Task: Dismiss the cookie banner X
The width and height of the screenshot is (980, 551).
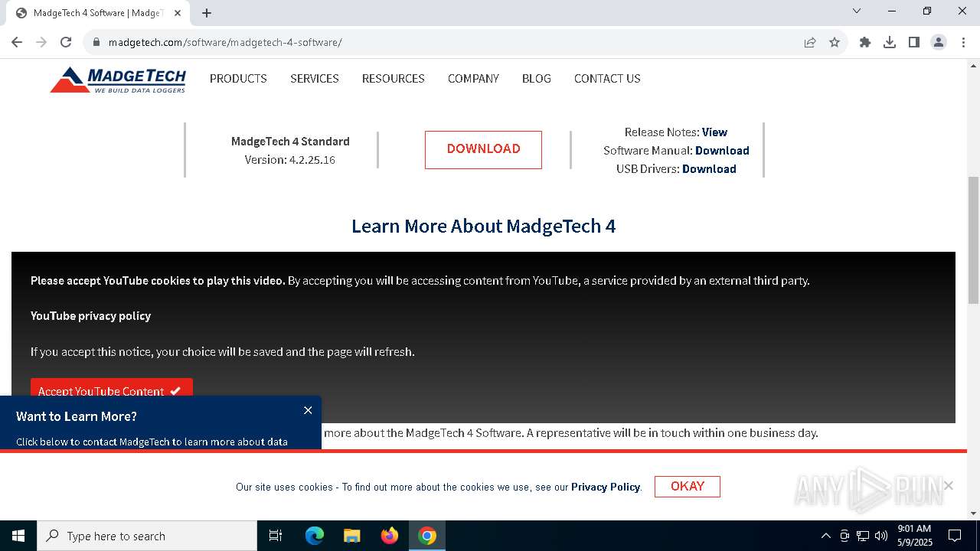Action: coord(948,485)
